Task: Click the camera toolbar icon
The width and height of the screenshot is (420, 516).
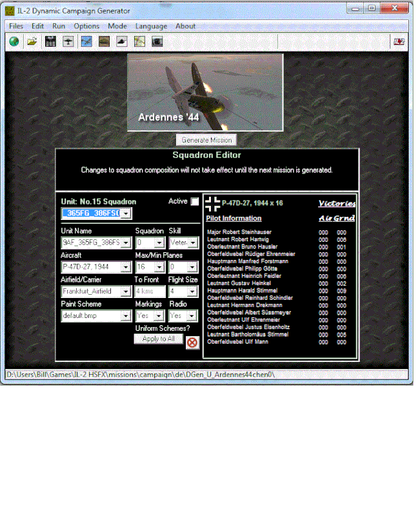Action: coord(157,42)
